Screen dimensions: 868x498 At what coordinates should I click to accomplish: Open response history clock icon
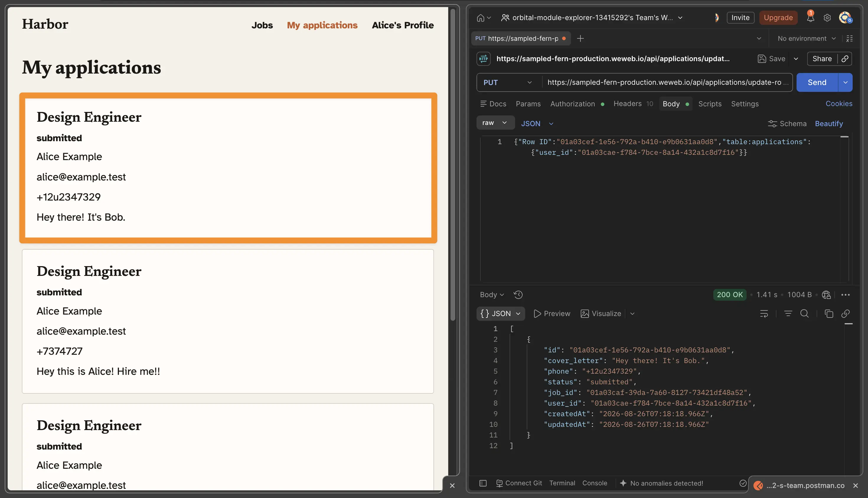tap(518, 294)
